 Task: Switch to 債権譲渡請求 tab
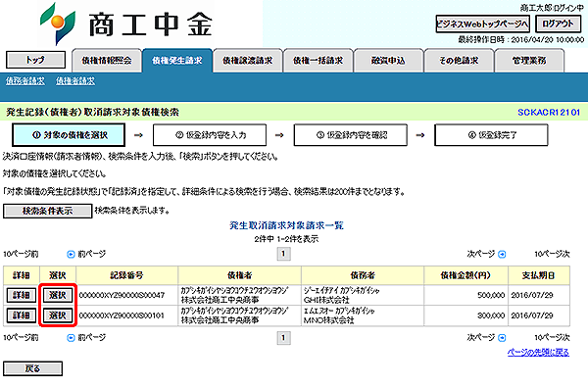coord(248,61)
